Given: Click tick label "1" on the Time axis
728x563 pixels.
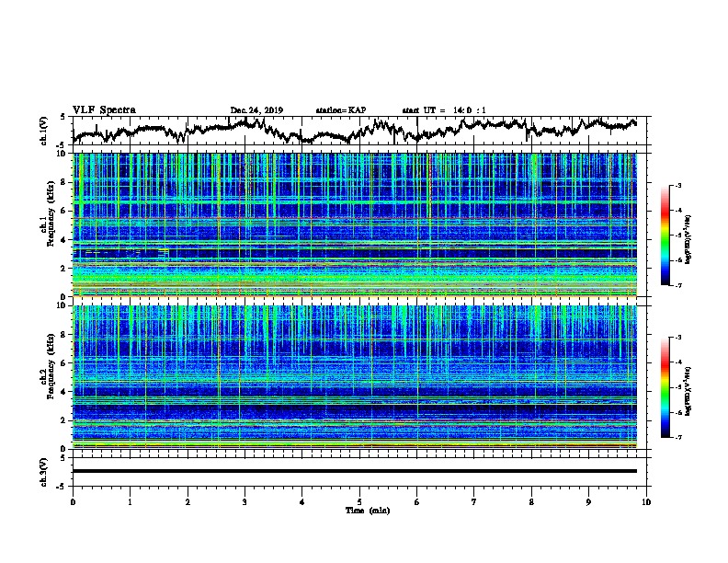Looking at the screenshot, I should [x=130, y=502].
